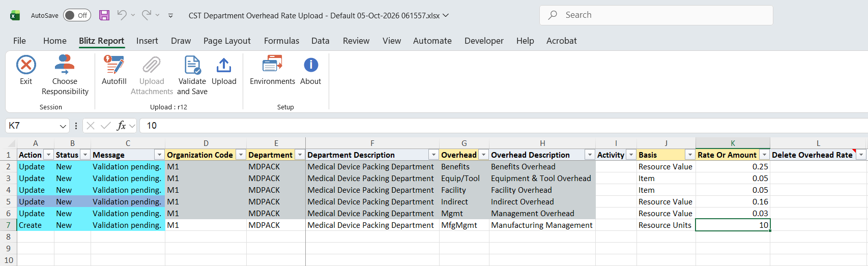Click the Upload button in ribbon

[224, 70]
